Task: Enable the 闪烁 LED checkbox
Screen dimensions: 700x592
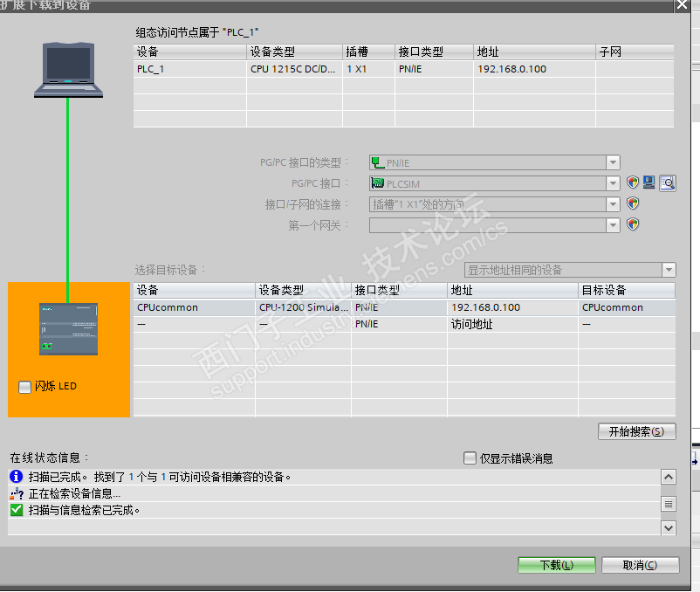Action: [x=24, y=386]
